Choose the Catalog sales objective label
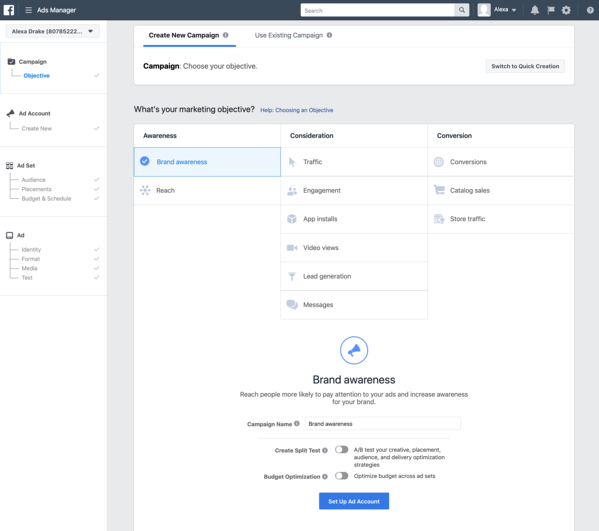Image resolution: width=599 pixels, height=531 pixels. tap(470, 190)
